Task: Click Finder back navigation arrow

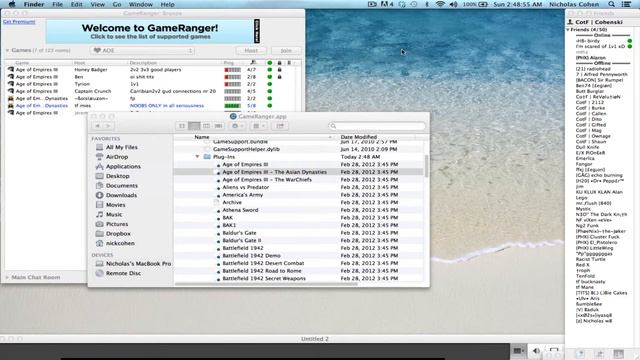Action: click(x=98, y=126)
